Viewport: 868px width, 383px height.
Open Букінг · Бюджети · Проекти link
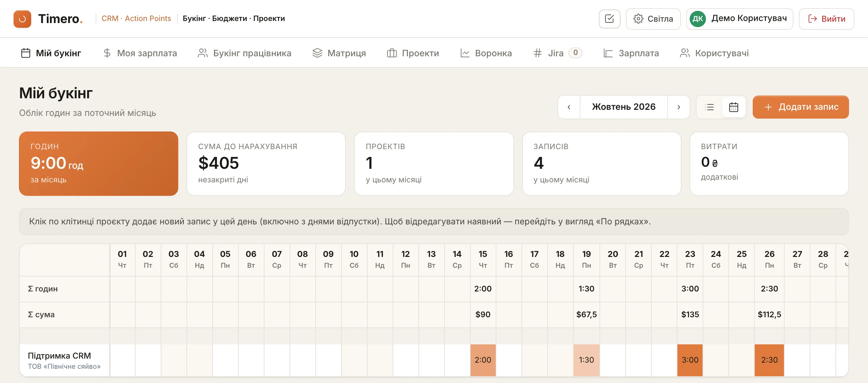(x=234, y=18)
